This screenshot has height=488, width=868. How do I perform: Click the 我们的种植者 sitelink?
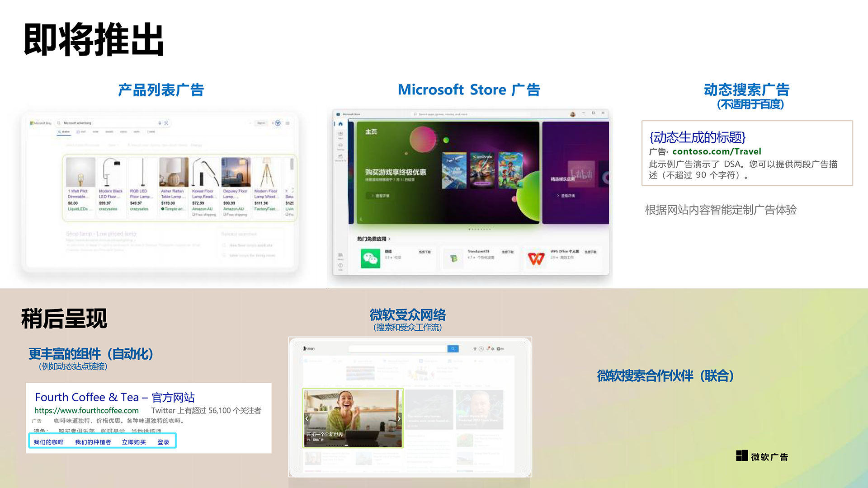coord(93,442)
